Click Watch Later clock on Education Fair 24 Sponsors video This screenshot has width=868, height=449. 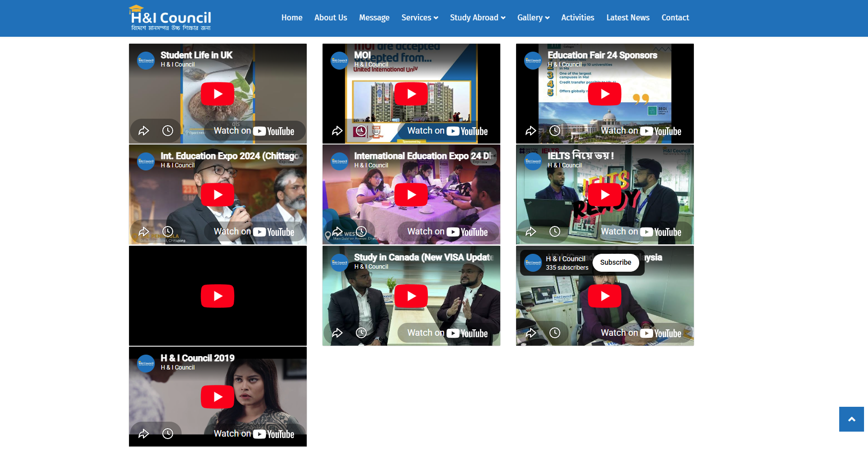click(x=555, y=131)
